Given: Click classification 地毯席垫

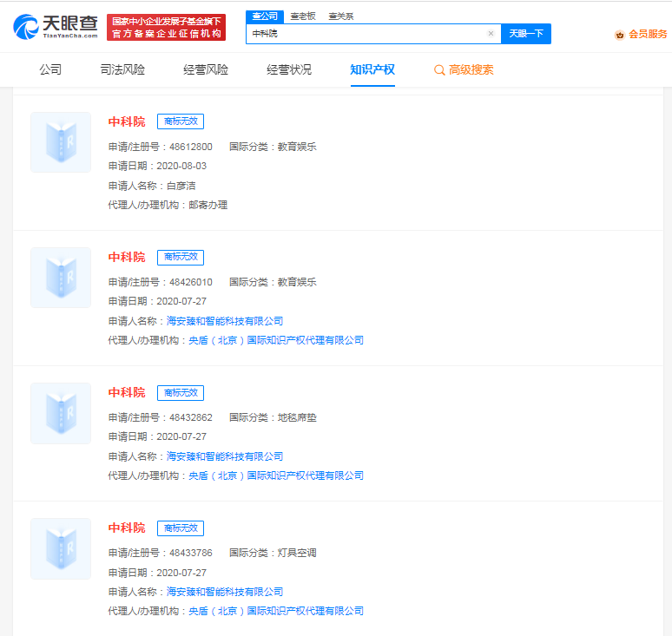Looking at the screenshot, I should pyautogui.click(x=297, y=417).
